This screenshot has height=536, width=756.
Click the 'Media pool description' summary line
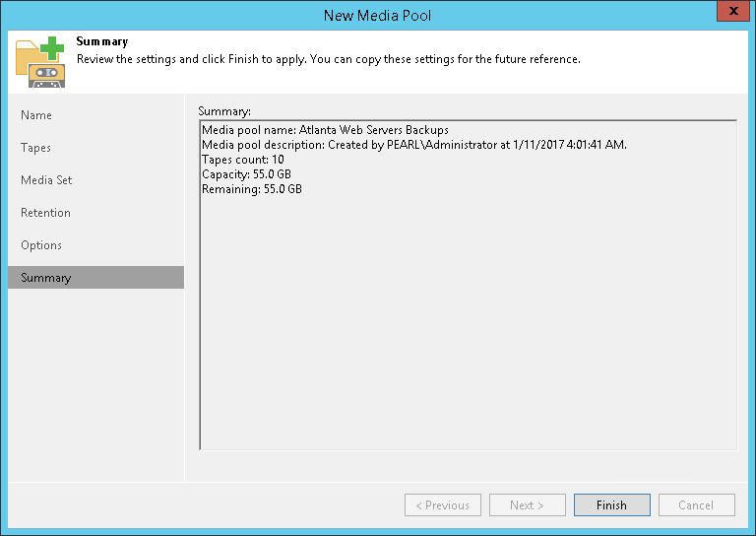pos(414,145)
